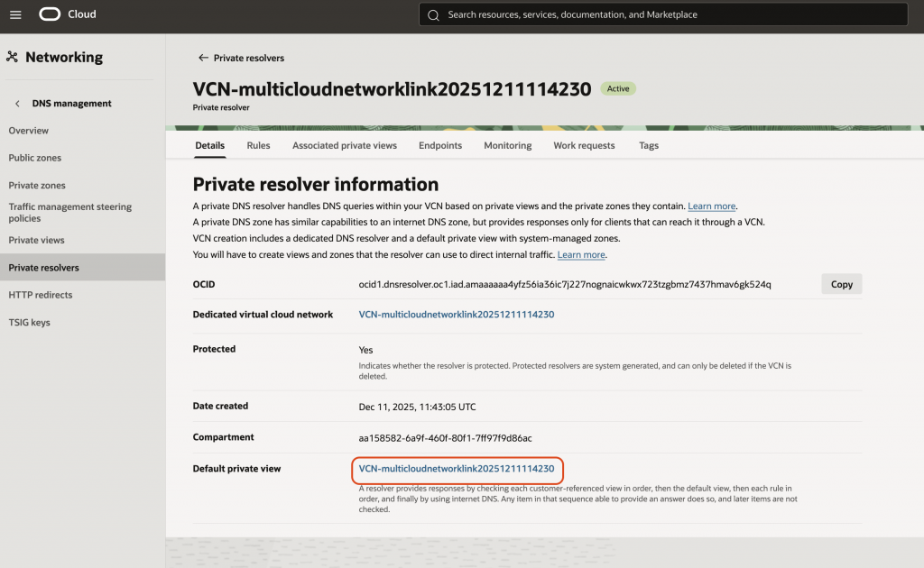The image size is (924, 568).
Task: Click the back arrow to Private resolvers
Action: click(x=203, y=58)
